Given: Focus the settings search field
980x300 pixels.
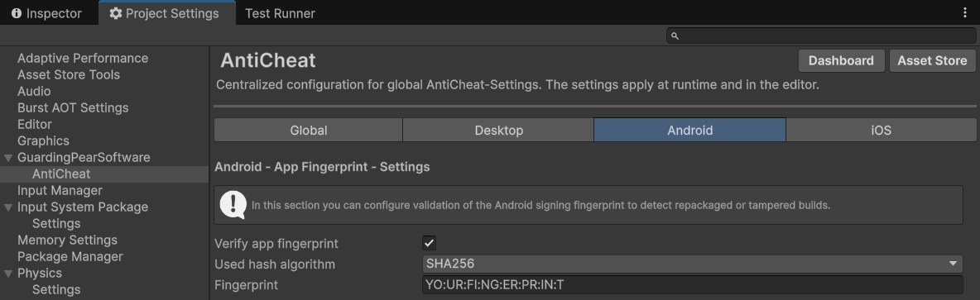Looking at the screenshot, I should tap(820, 36).
